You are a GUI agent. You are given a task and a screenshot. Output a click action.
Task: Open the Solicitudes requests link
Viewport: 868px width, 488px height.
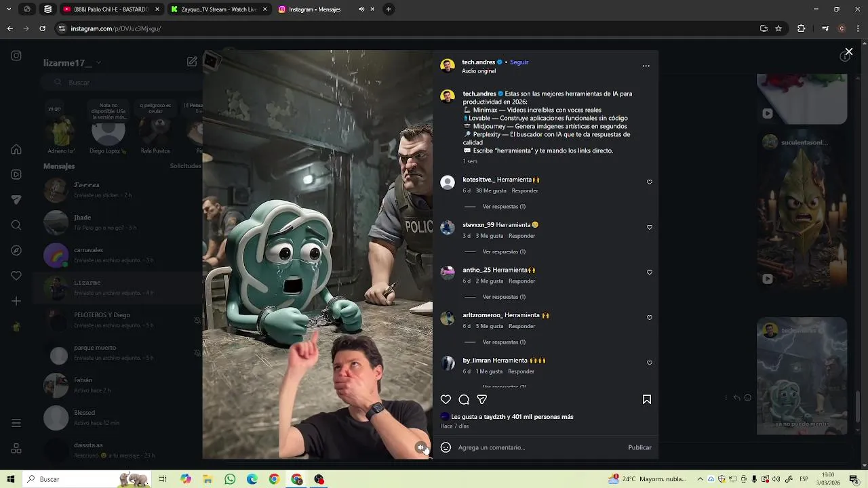(x=185, y=166)
